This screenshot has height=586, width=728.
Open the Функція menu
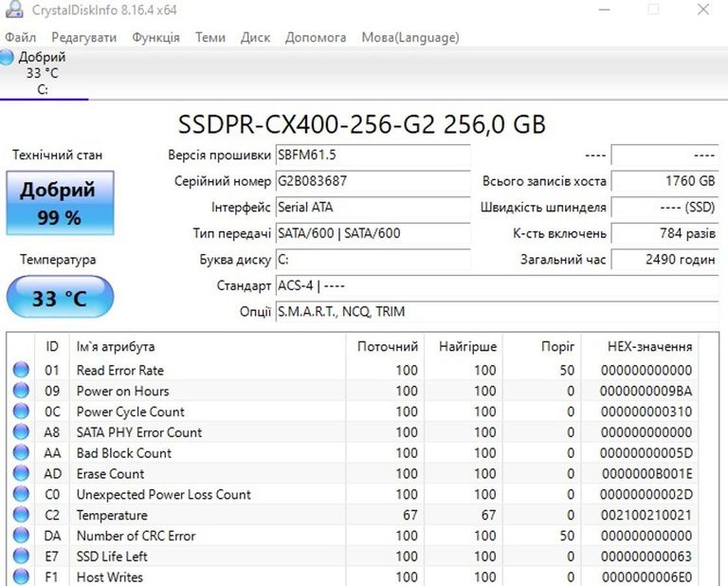coord(155,38)
